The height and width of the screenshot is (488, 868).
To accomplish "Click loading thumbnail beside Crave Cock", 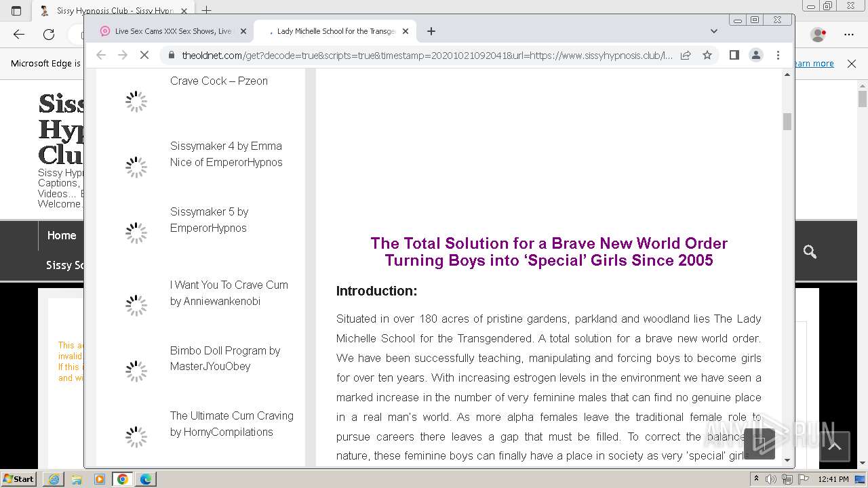I will click(x=136, y=102).
